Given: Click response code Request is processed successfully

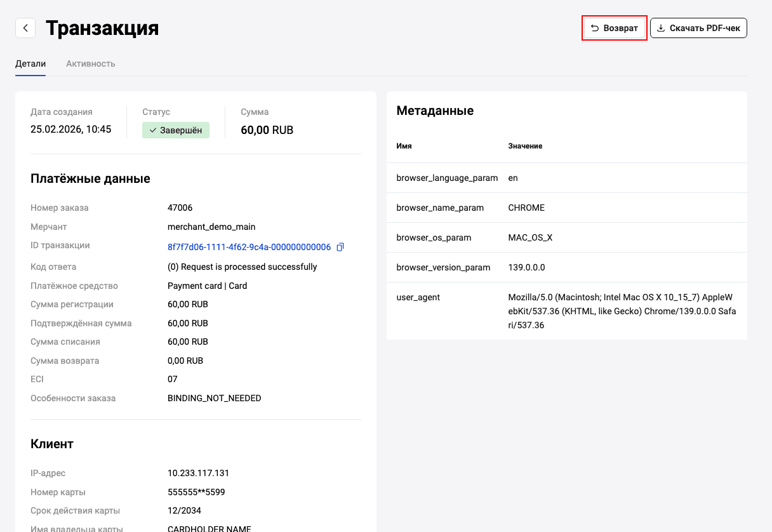Looking at the screenshot, I should pos(242,267).
